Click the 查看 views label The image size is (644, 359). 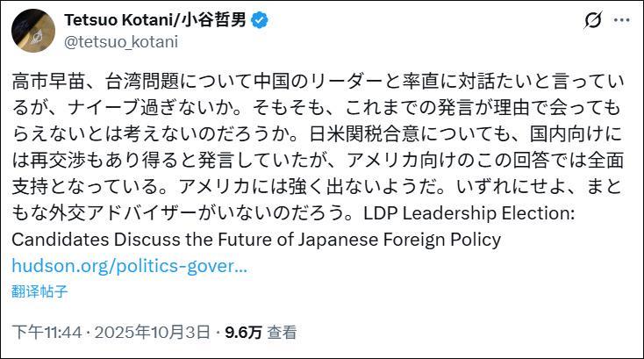pyautogui.click(x=283, y=332)
